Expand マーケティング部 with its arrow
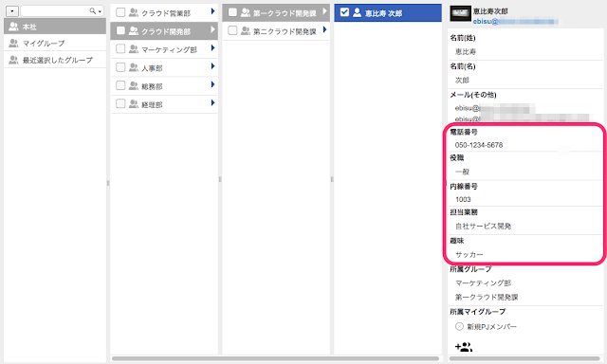The height and width of the screenshot is (364, 607). coord(212,48)
